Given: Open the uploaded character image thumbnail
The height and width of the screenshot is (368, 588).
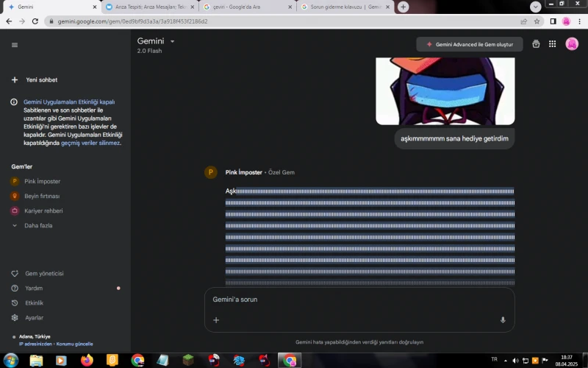Looking at the screenshot, I should coord(445,91).
